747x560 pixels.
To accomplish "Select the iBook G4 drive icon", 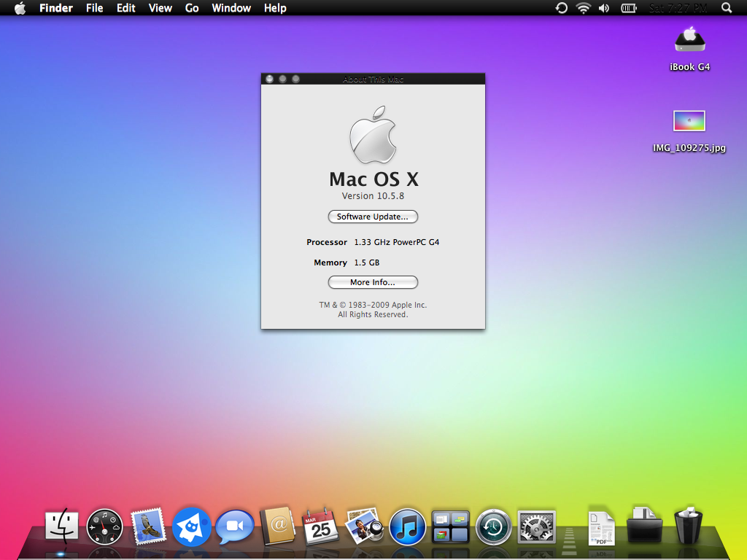I will [690, 39].
